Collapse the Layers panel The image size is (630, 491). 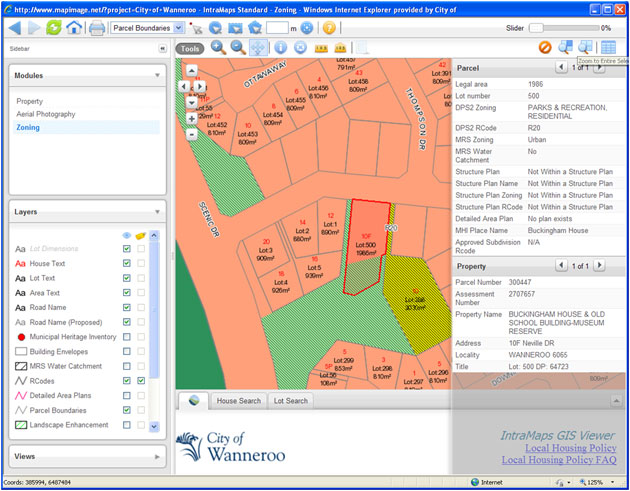(157, 212)
